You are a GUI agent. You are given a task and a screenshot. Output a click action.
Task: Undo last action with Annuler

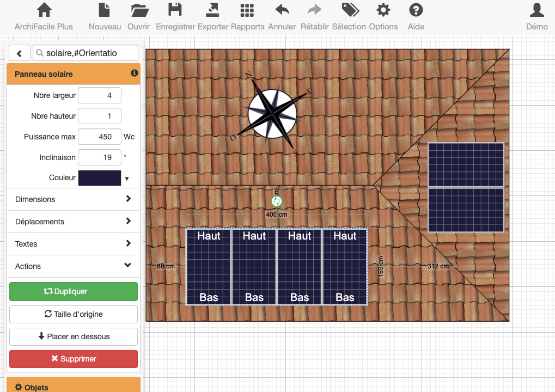282,10
